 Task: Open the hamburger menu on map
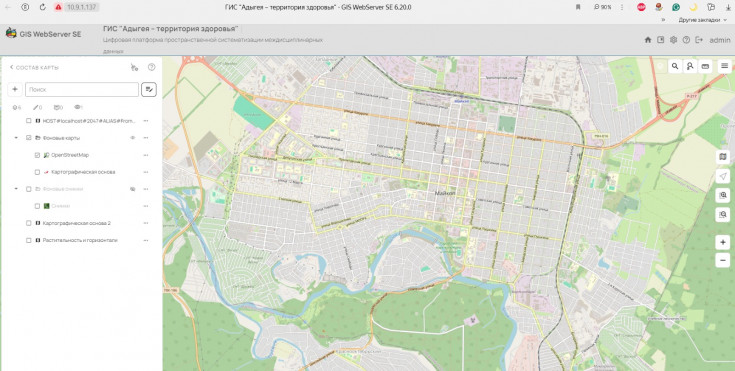[724, 66]
